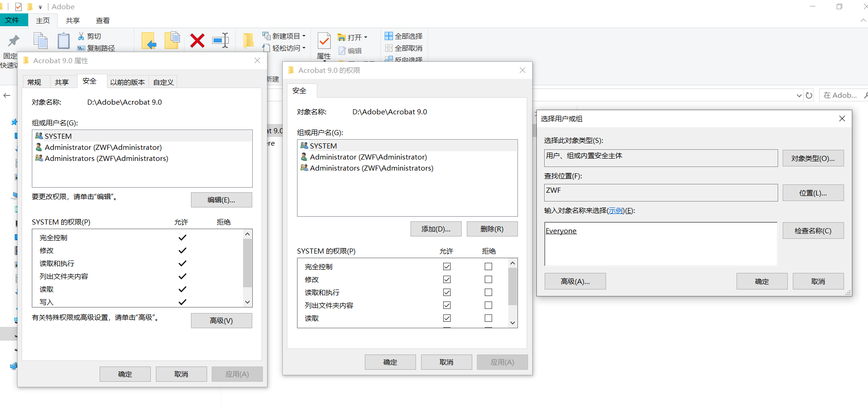The height and width of the screenshot is (408, 868).
Task: Click permissions dialog list scrollbar thumb
Action: 512,287
